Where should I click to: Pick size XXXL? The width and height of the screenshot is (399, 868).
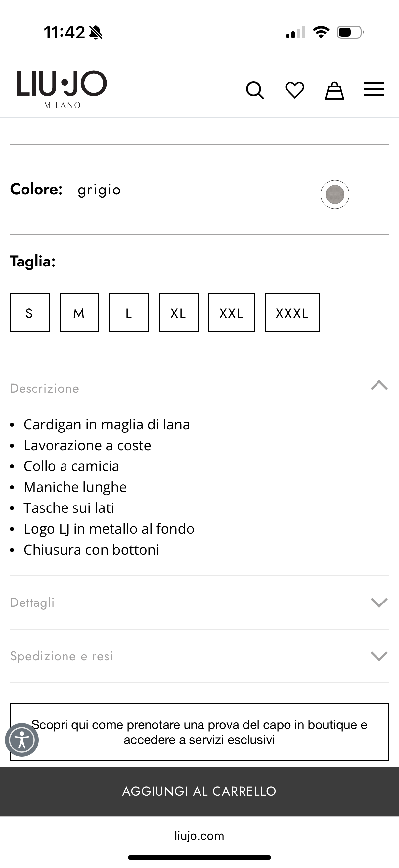(x=292, y=313)
